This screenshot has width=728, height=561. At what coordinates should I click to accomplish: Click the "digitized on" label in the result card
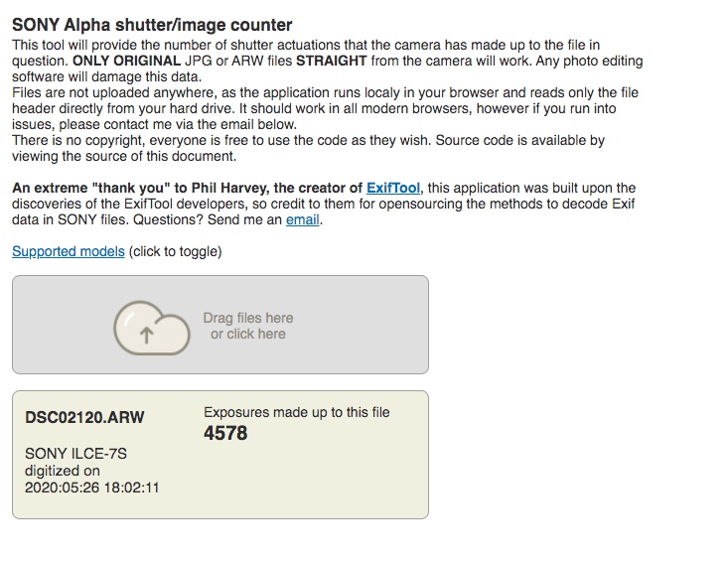click(x=63, y=471)
